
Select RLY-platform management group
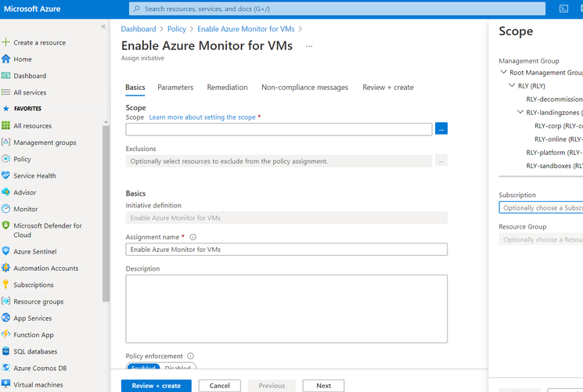pyautogui.click(x=554, y=153)
